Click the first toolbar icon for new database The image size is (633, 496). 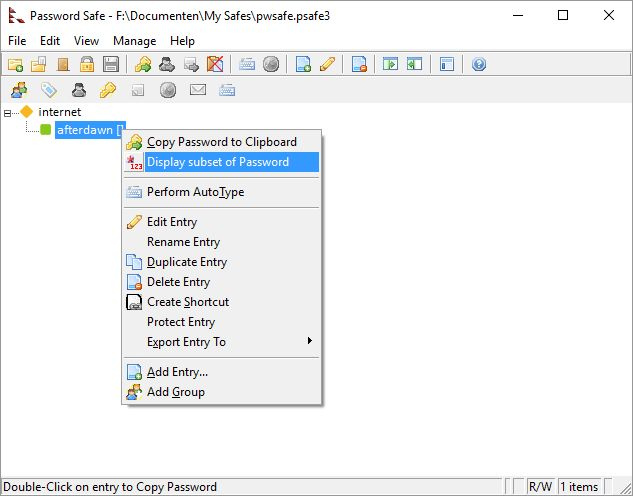[x=15, y=65]
